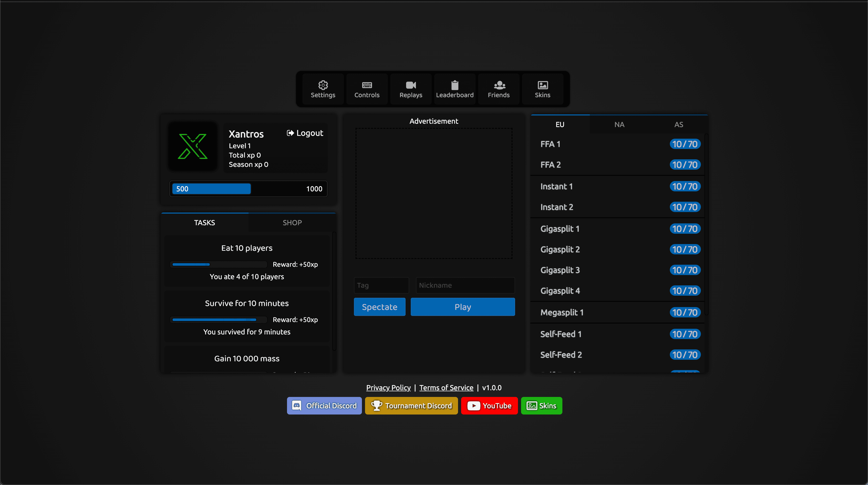The image size is (868, 485).
Task: Open Official Discord button
Action: click(324, 405)
